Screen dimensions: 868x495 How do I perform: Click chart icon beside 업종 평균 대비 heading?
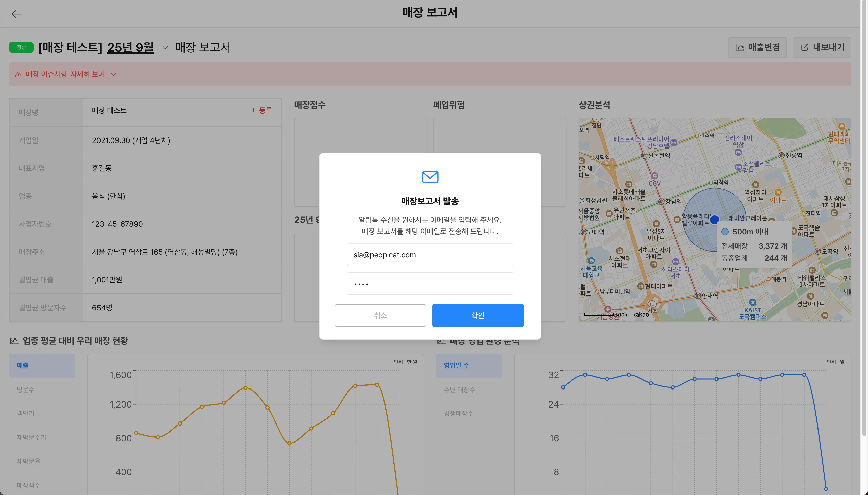tap(14, 341)
